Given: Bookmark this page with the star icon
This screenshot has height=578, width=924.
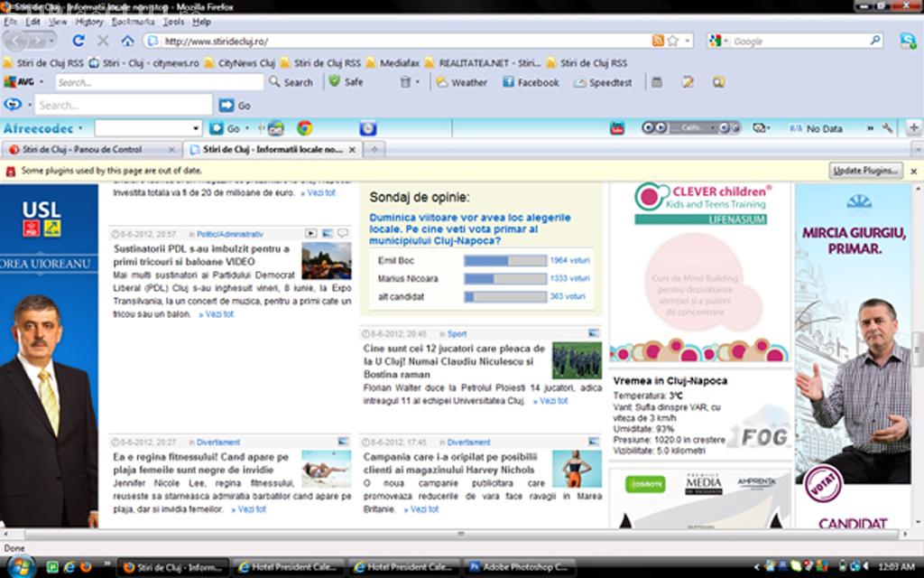Looking at the screenshot, I should [x=672, y=41].
